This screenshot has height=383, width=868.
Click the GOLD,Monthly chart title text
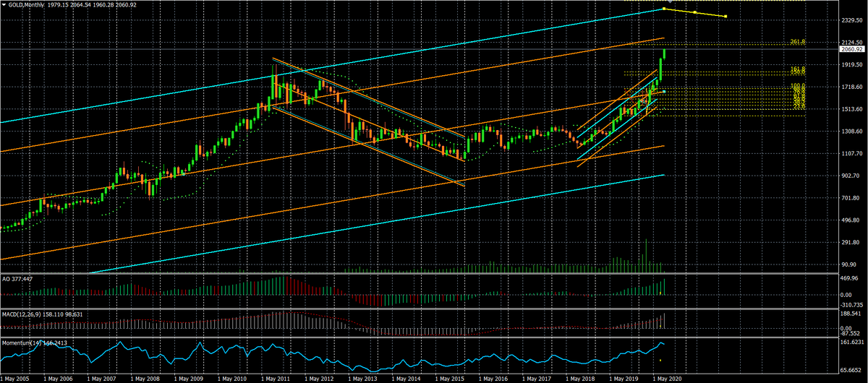point(25,4)
